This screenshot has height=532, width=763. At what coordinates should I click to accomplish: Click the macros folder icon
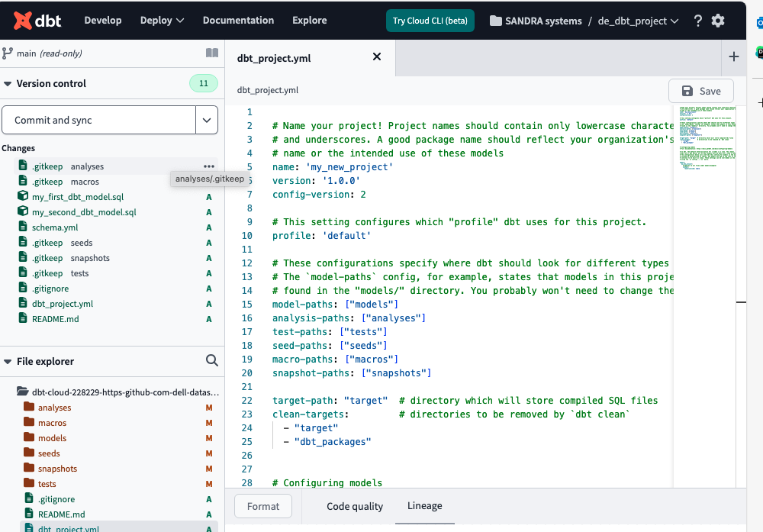tap(29, 421)
